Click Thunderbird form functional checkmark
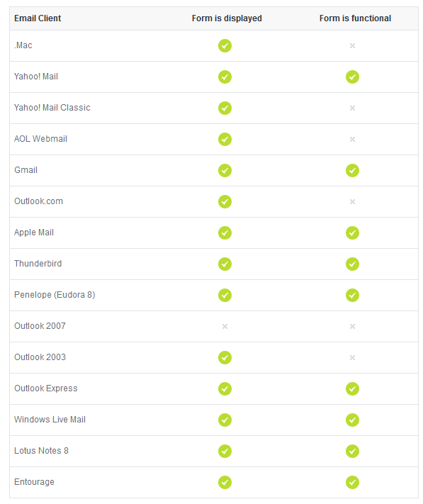Image resolution: width=423 pixels, height=504 pixels. click(352, 264)
